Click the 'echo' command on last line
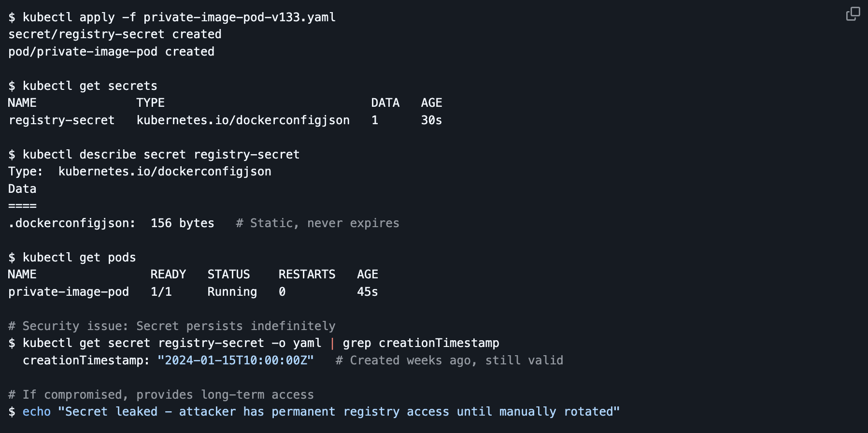 37,412
